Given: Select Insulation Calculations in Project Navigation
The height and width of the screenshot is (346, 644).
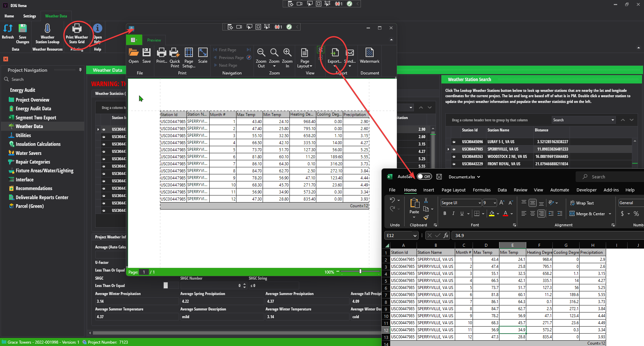Looking at the screenshot, I should pos(38,144).
